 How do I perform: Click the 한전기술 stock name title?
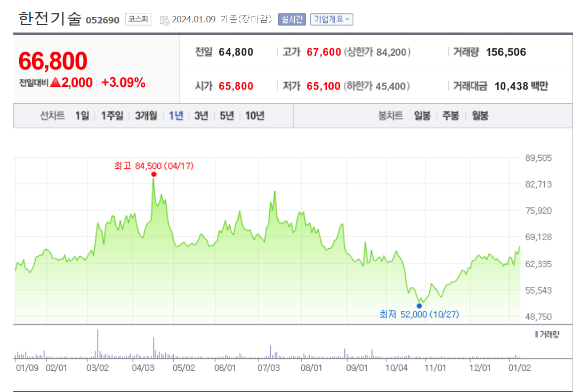50,18
